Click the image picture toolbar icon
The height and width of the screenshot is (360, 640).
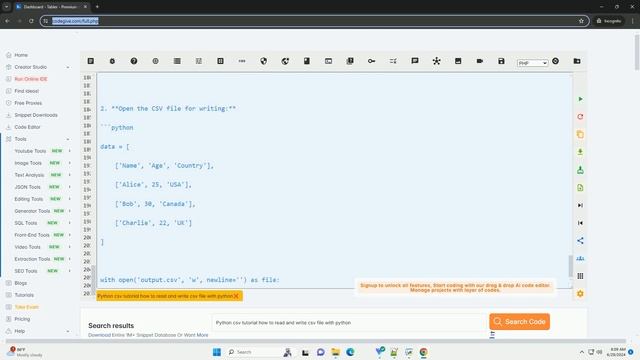click(x=458, y=61)
